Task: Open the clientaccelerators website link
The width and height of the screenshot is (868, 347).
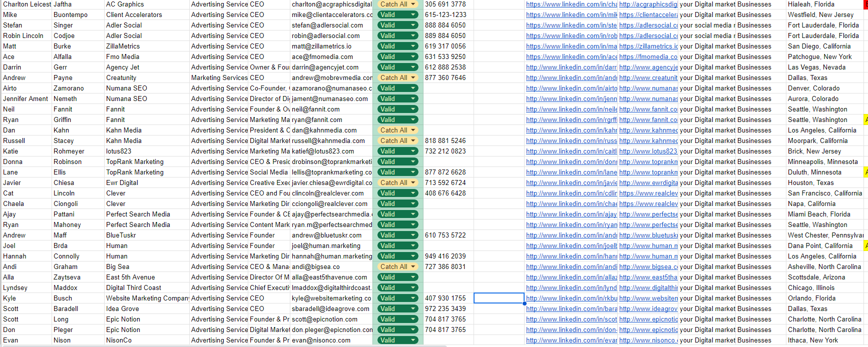Action: tap(649, 14)
